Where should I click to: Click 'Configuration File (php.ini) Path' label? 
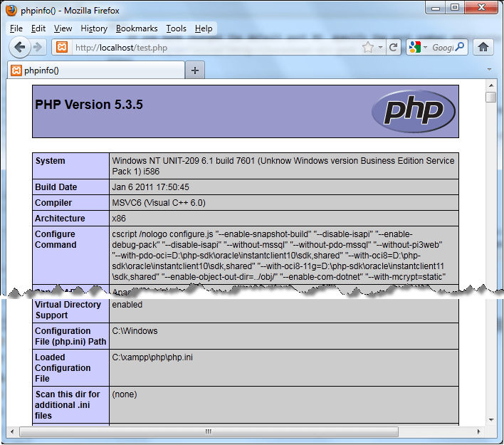coord(70,336)
